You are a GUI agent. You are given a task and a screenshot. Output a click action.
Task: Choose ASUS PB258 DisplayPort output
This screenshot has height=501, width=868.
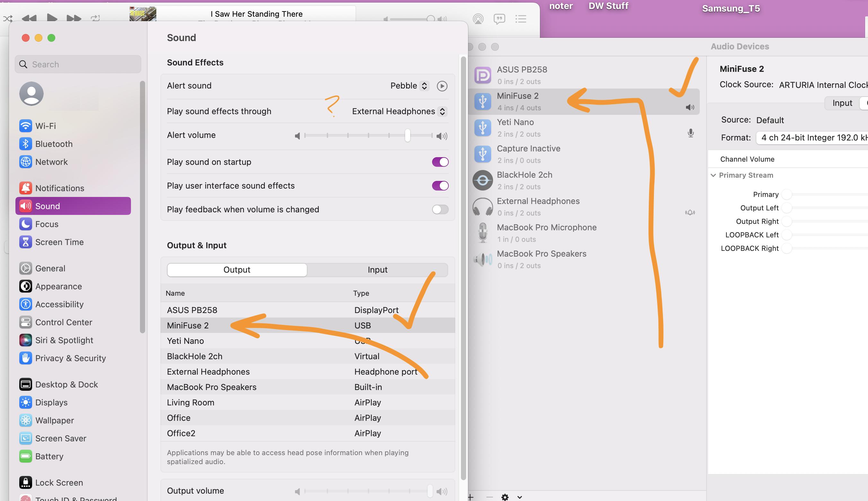(x=308, y=310)
